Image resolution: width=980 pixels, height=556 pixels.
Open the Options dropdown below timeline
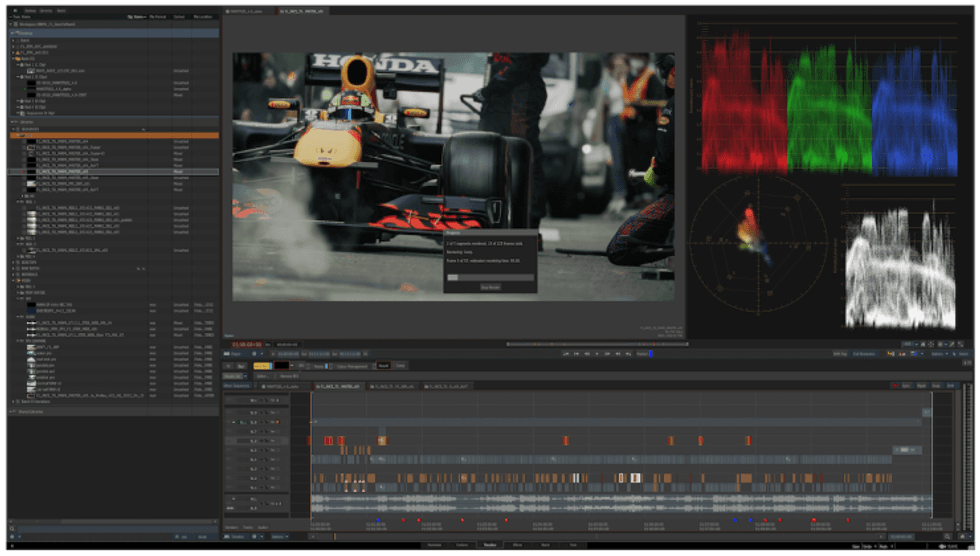click(x=279, y=537)
